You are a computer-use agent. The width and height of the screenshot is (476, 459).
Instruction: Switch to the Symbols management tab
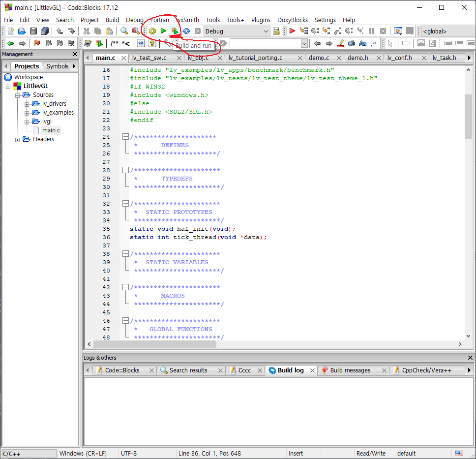[58, 66]
